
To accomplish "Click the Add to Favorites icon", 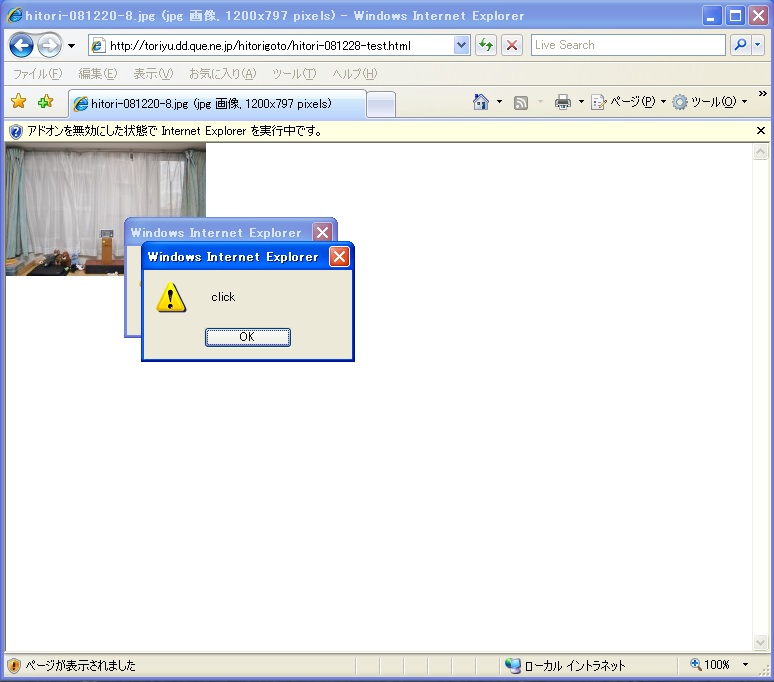I will tap(45, 101).
